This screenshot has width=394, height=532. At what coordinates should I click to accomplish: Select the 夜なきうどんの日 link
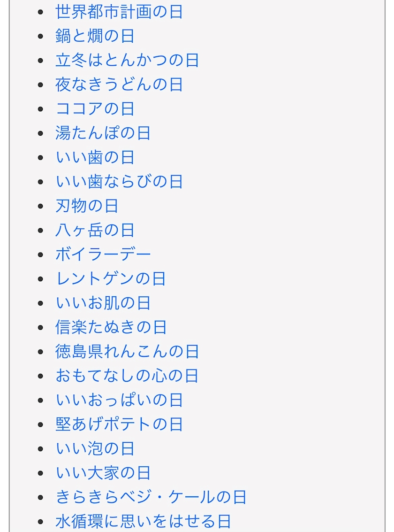(119, 85)
